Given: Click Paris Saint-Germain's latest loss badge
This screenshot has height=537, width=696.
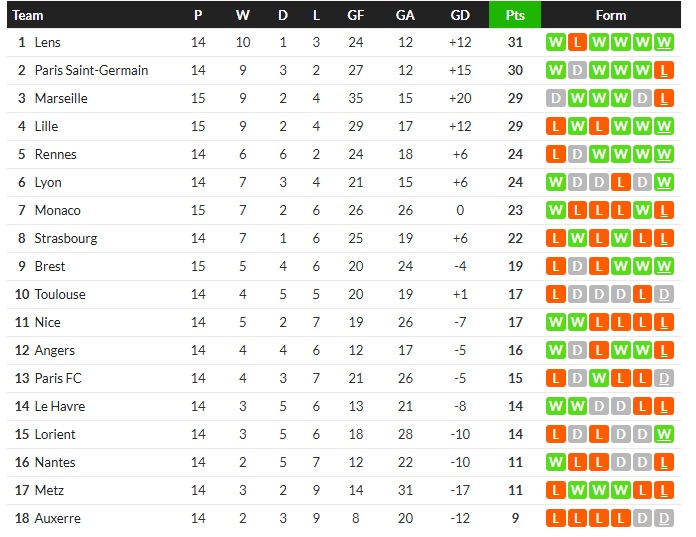Looking at the screenshot, I should [x=665, y=71].
